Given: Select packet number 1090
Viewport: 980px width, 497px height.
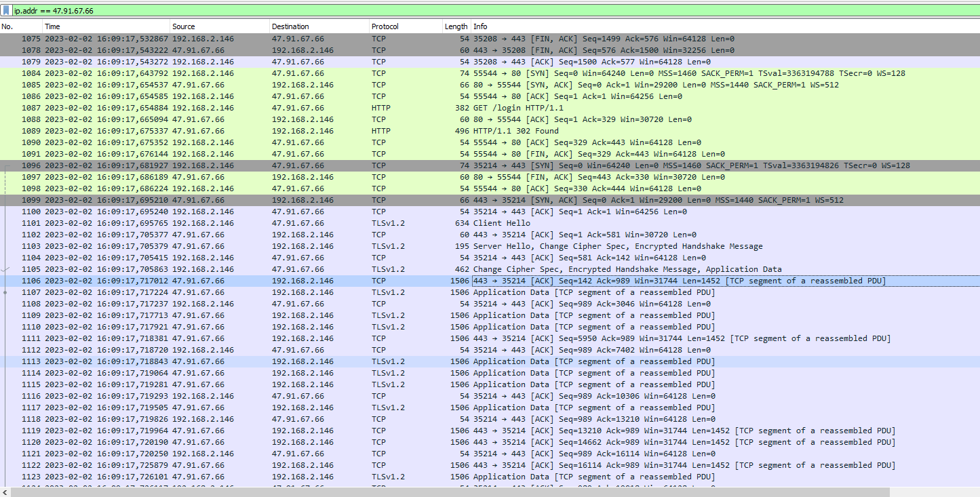Looking at the screenshot, I should pos(490,142).
